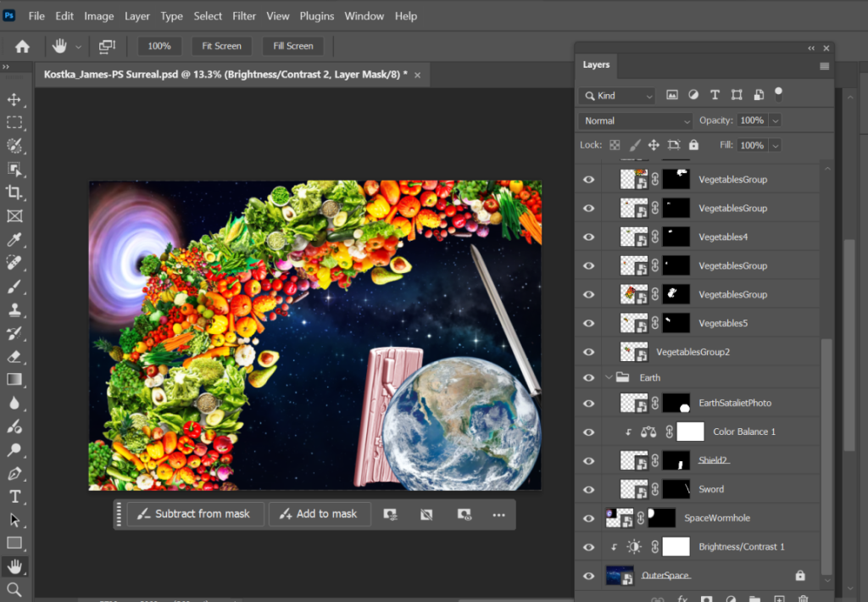
Task: Select the Eraser tool
Action: tap(14, 357)
